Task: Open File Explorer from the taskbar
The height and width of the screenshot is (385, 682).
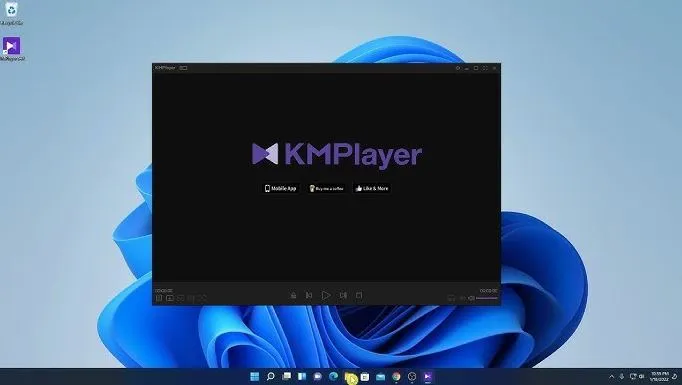Action: (349, 376)
